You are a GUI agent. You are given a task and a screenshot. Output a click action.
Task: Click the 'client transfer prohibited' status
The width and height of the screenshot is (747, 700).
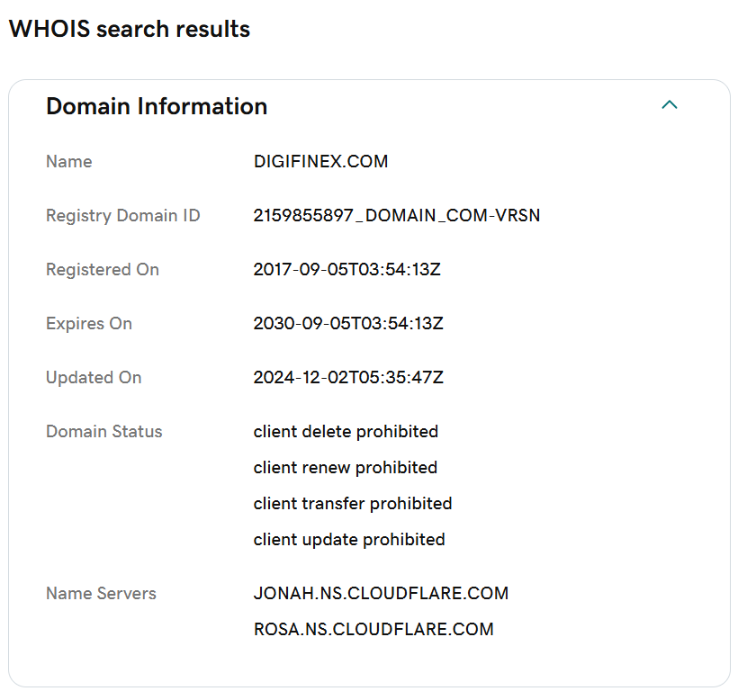coord(353,503)
